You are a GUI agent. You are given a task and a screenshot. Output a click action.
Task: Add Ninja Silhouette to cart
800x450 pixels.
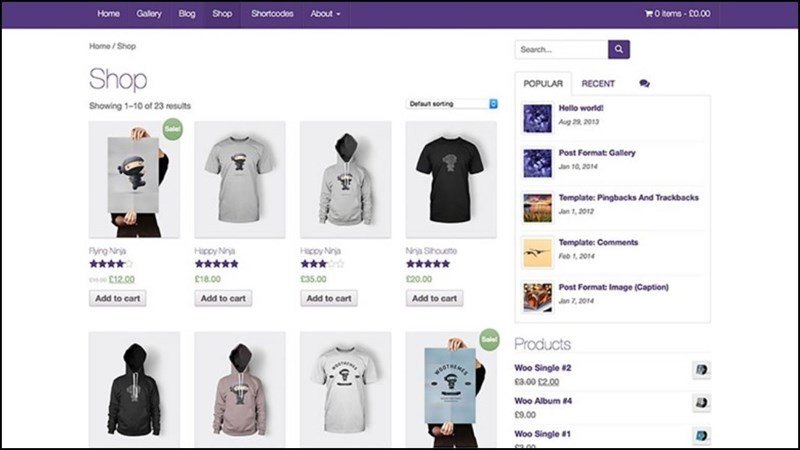(434, 298)
